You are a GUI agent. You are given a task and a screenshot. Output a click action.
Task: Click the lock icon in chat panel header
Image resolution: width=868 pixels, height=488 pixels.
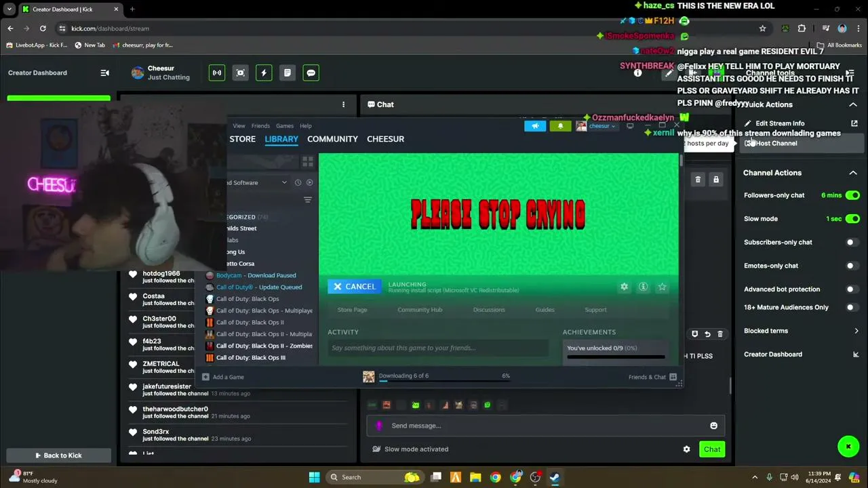tap(715, 180)
